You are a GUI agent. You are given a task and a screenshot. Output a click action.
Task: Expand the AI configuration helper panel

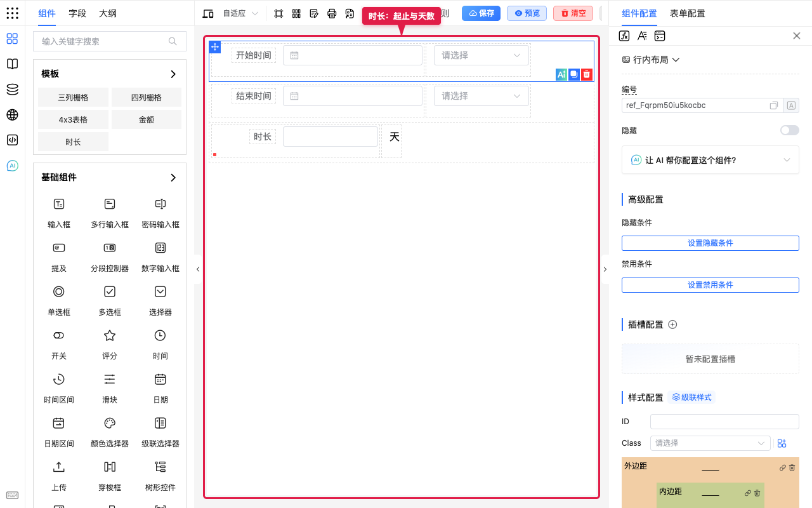[710, 160]
